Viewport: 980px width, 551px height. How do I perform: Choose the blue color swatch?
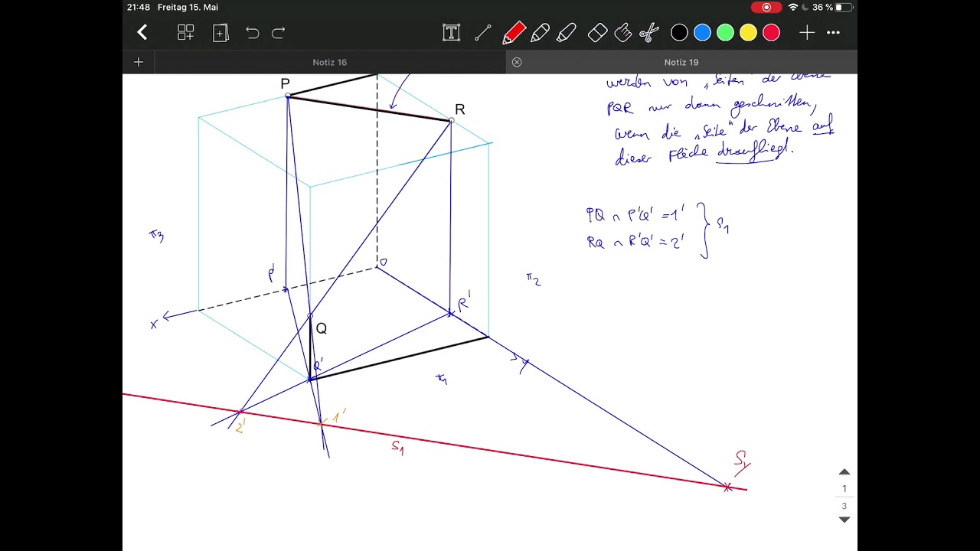click(x=702, y=33)
